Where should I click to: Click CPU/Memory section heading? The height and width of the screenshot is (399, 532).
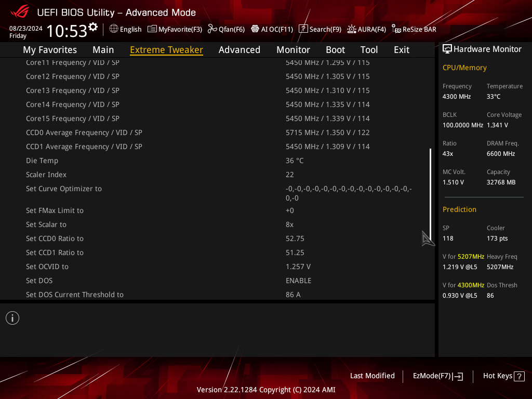tap(464, 68)
